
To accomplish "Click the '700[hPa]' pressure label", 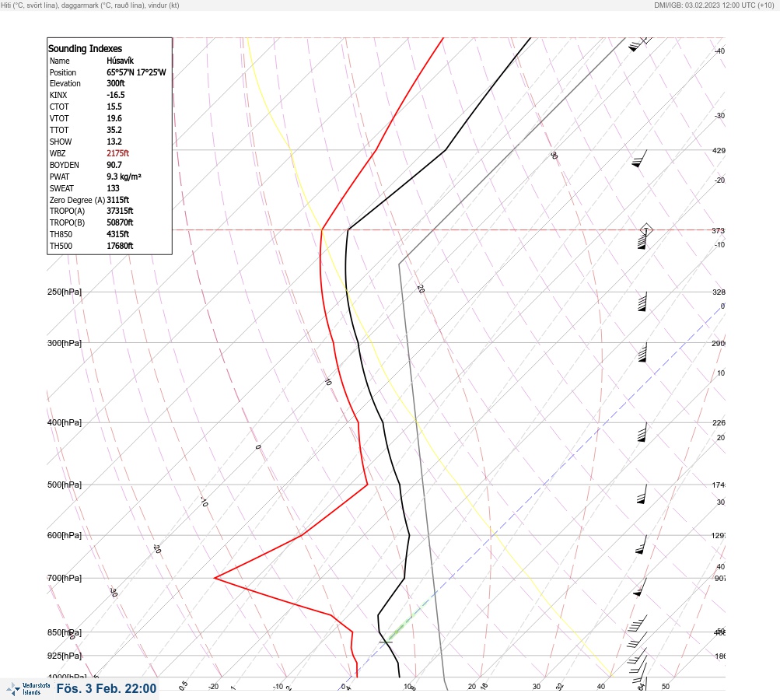I will click(x=65, y=578).
